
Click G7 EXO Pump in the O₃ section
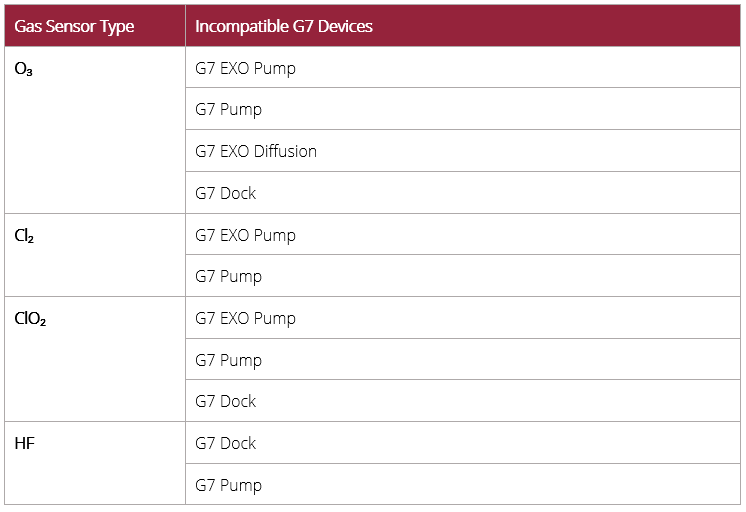coord(245,69)
